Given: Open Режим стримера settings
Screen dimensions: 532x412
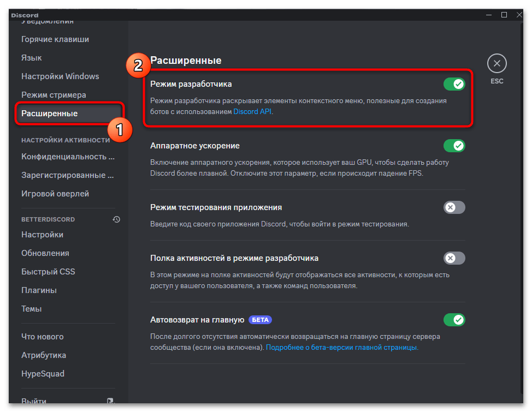Looking at the screenshot, I should tap(54, 95).
